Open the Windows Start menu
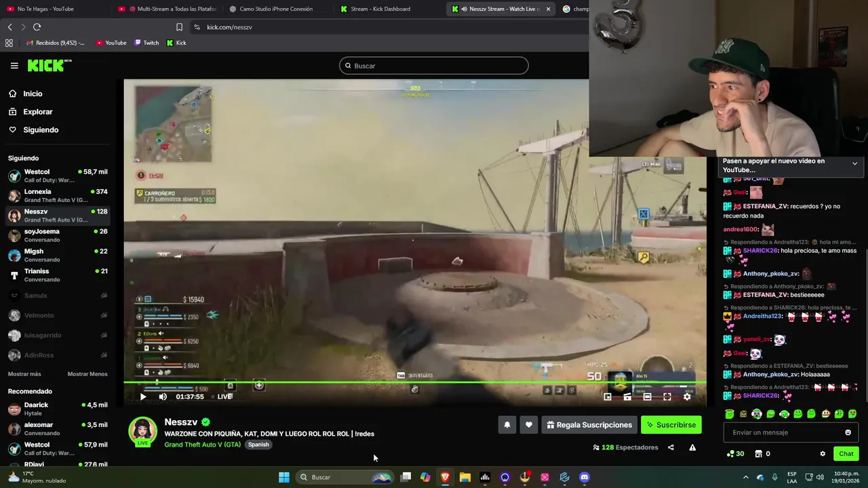The image size is (868, 488). (x=284, y=477)
